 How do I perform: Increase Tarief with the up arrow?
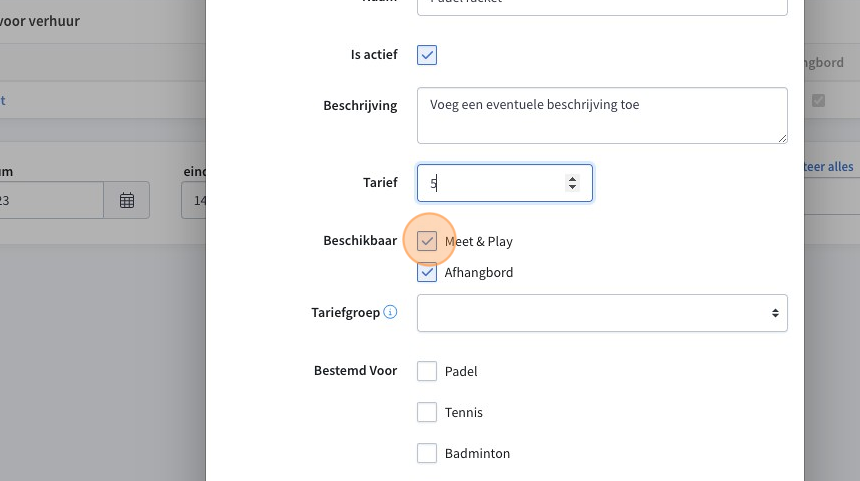tap(573, 178)
